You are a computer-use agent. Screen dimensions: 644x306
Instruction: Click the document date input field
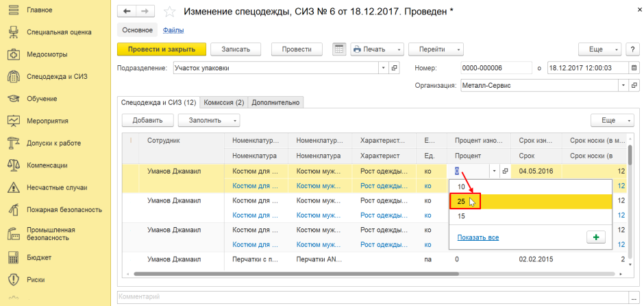(x=588, y=69)
